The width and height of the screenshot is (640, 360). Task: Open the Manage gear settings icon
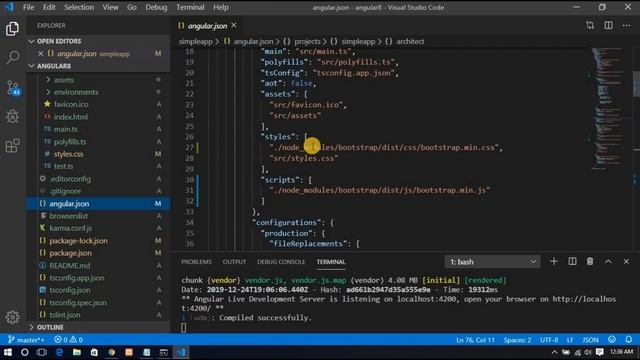coord(12,317)
